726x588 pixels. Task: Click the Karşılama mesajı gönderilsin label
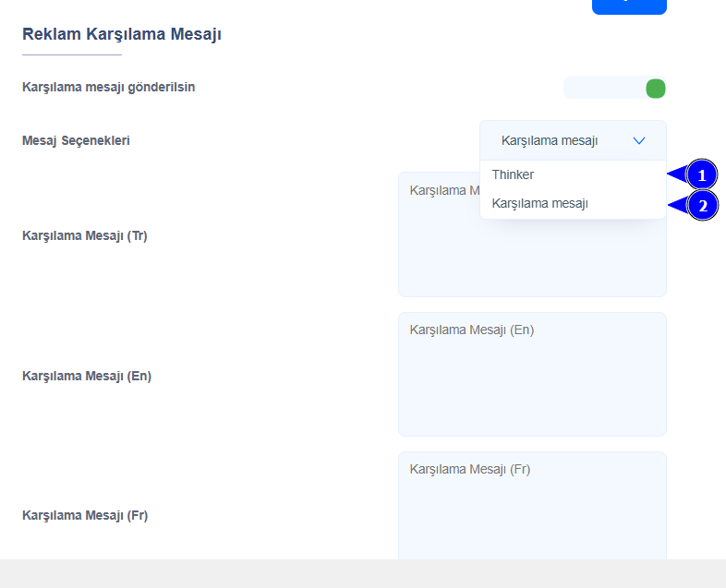point(108,88)
